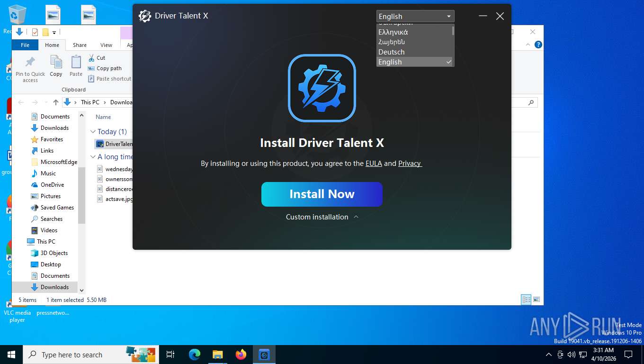
Task: Click Explorer Forward arrow
Action: [35, 102]
